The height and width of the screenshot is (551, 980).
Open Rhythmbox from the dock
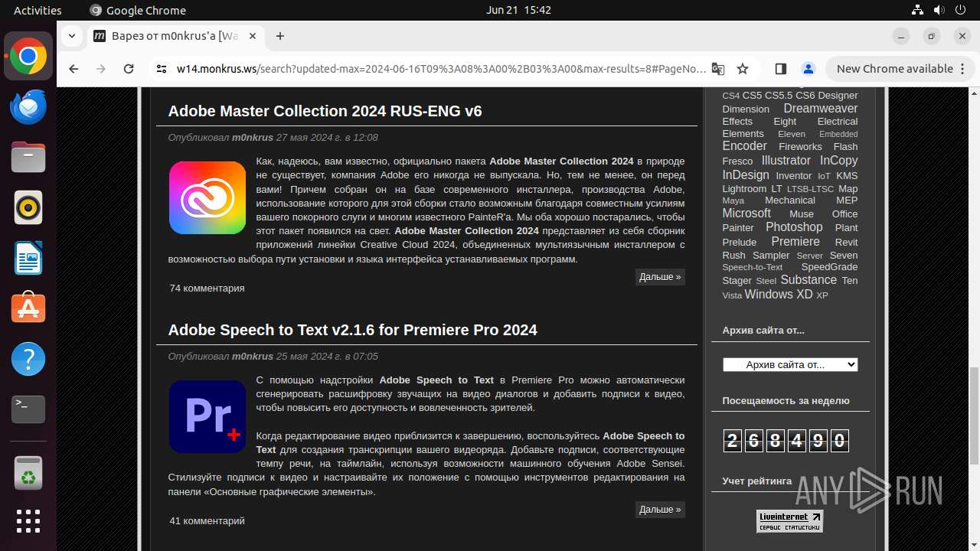(x=28, y=207)
